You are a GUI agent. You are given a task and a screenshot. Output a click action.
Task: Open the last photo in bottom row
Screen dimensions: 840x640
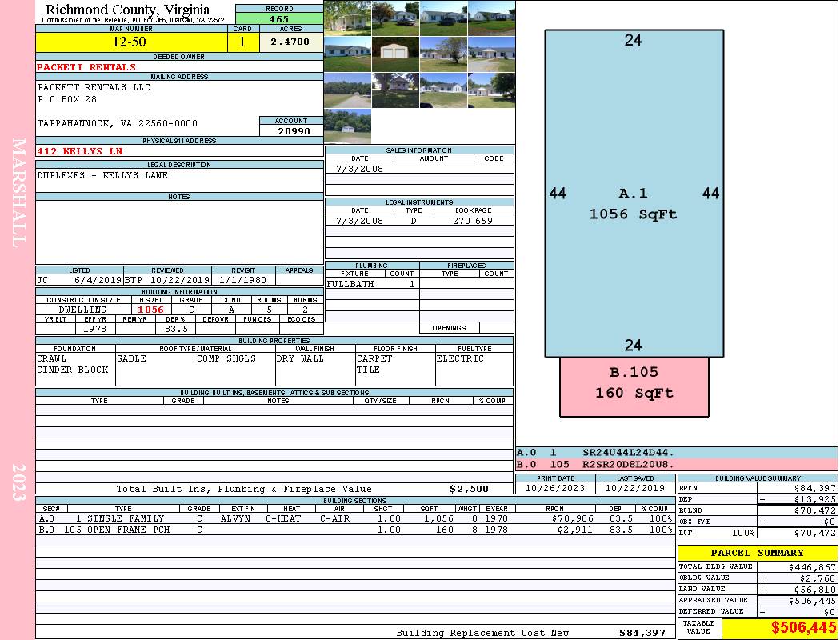coord(347,126)
